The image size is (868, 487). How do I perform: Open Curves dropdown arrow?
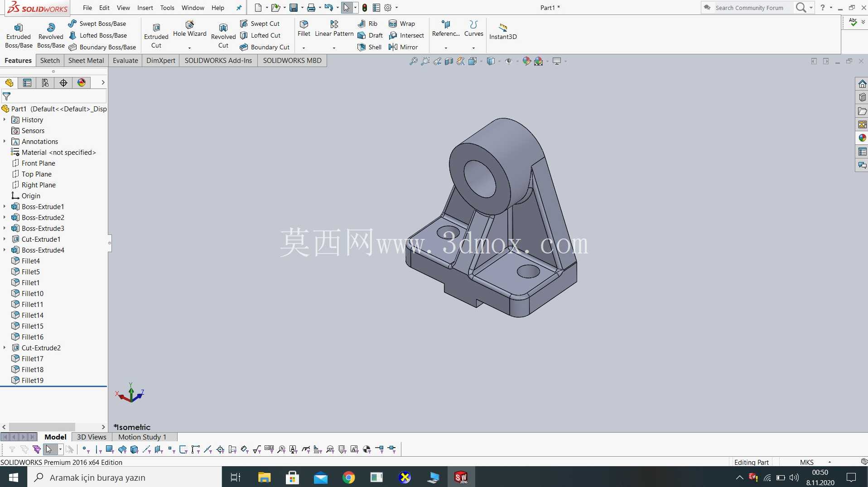(473, 48)
